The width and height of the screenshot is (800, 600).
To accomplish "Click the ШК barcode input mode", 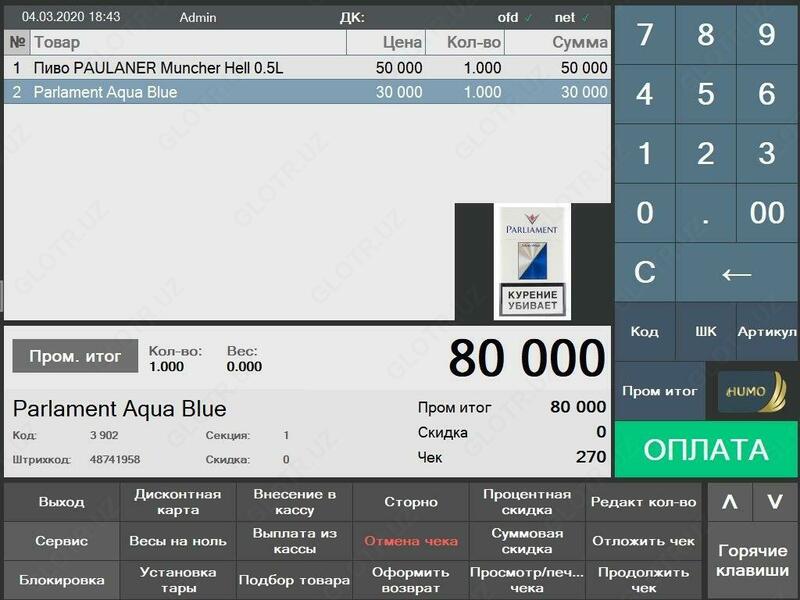I will [705, 331].
